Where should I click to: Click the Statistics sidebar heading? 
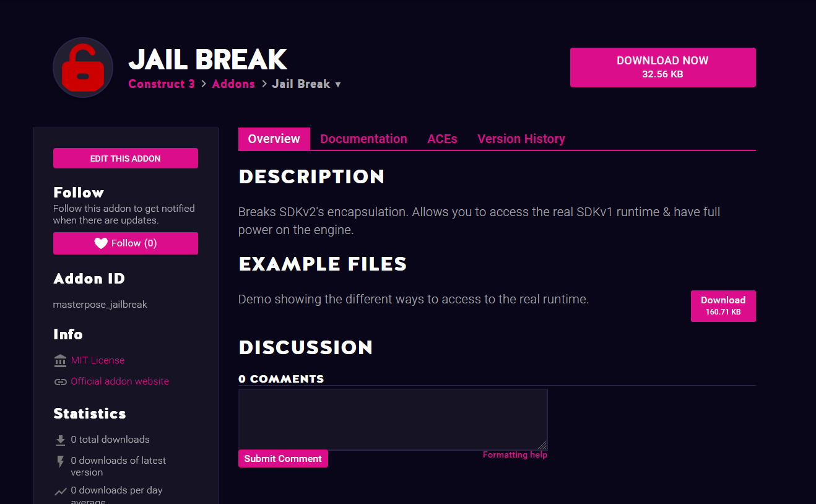click(x=90, y=414)
